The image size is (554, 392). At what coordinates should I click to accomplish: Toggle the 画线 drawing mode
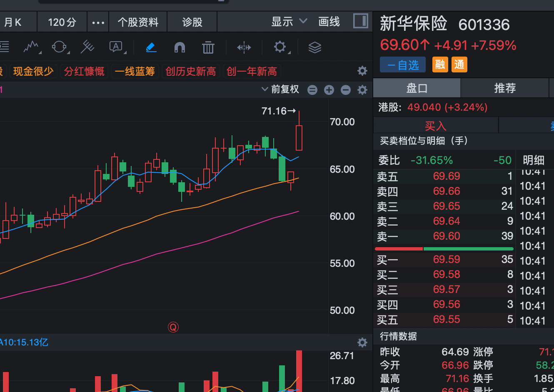pos(329,22)
